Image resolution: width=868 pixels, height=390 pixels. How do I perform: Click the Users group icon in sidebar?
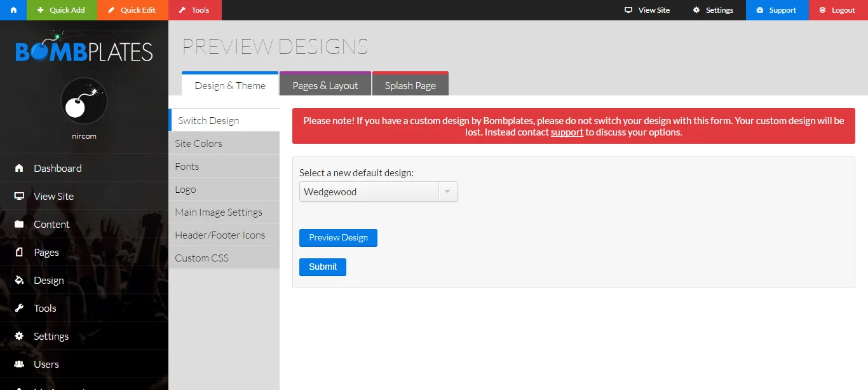tap(19, 364)
